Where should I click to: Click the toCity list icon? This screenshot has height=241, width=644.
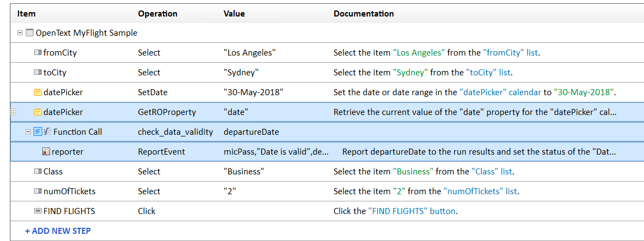(x=37, y=73)
